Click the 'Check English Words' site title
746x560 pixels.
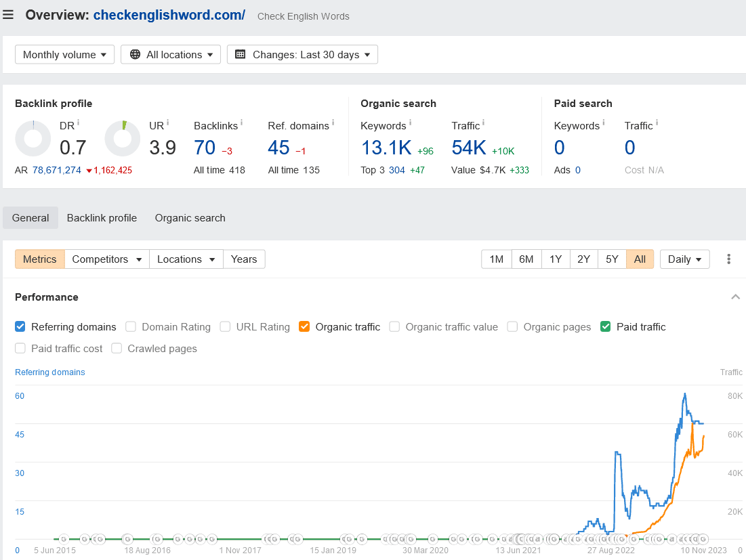point(304,16)
